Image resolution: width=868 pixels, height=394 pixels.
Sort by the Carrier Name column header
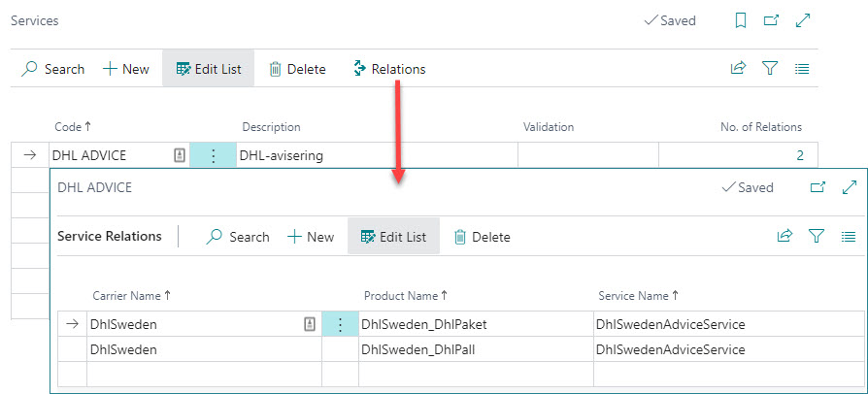pyautogui.click(x=132, y=295)
